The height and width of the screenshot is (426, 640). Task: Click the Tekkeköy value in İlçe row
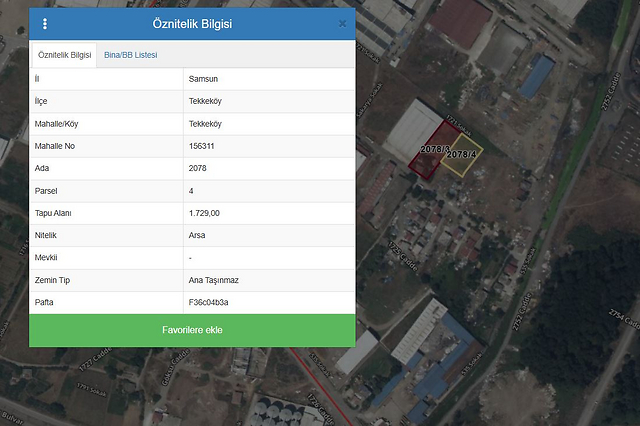click(205, 101)
